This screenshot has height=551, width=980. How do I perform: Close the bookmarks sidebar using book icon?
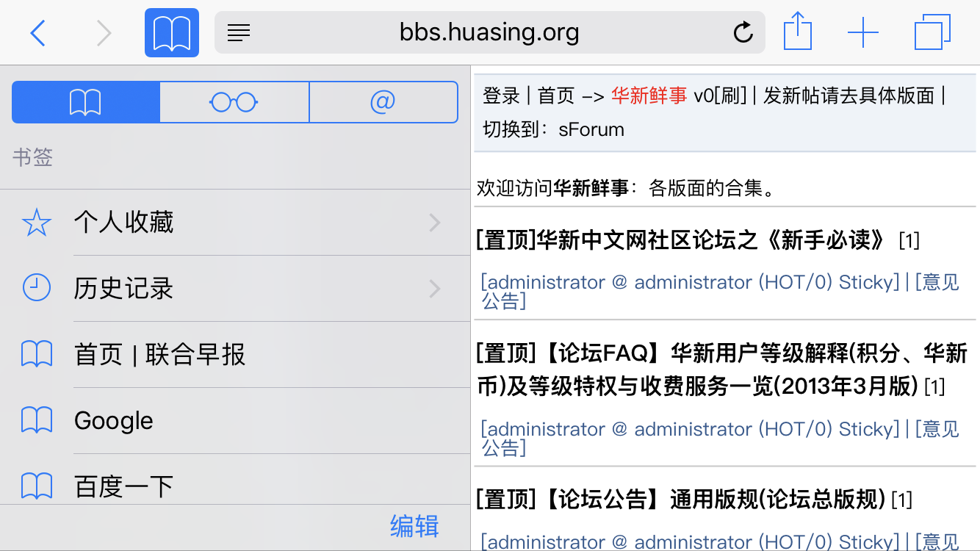172,33
